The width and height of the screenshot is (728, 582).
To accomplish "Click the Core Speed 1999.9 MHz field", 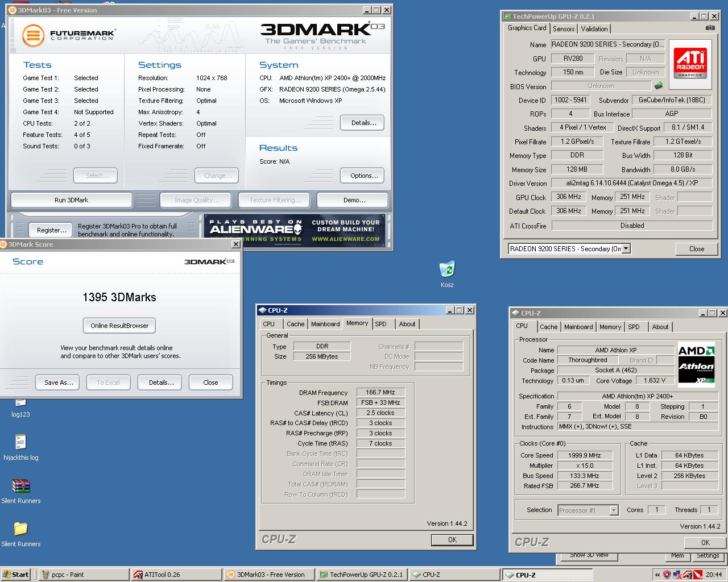I will click(584, 455).
